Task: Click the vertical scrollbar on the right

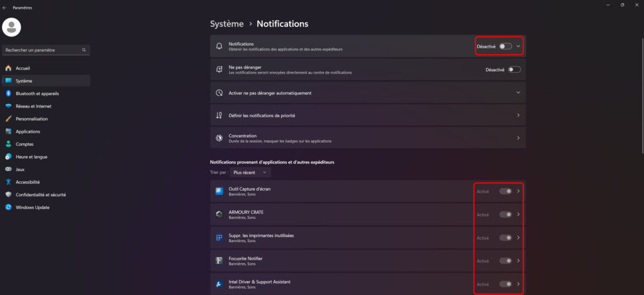Action: tap(642, 96)
